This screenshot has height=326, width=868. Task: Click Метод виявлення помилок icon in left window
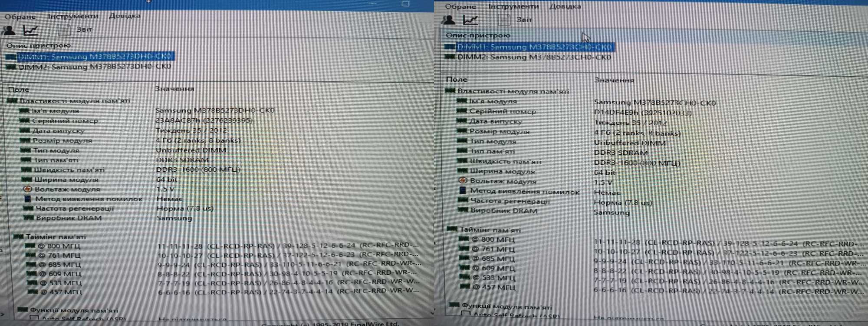coord(28,199)
